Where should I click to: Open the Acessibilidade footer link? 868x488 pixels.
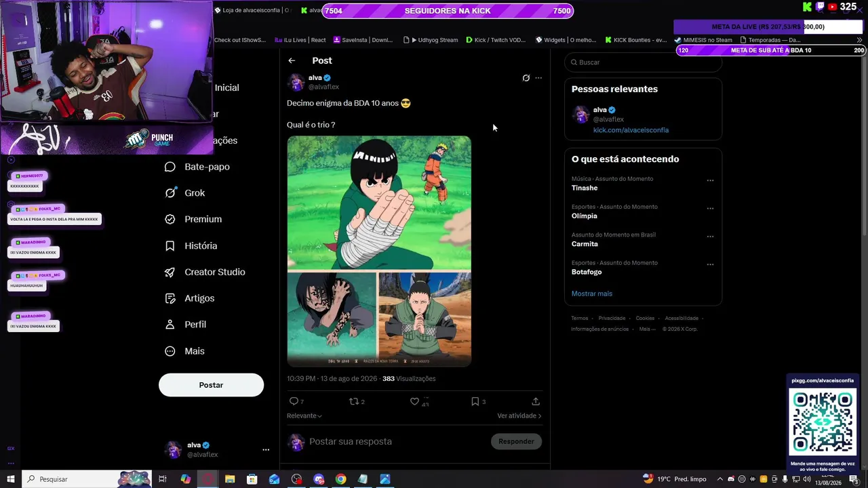click(682, 318)
